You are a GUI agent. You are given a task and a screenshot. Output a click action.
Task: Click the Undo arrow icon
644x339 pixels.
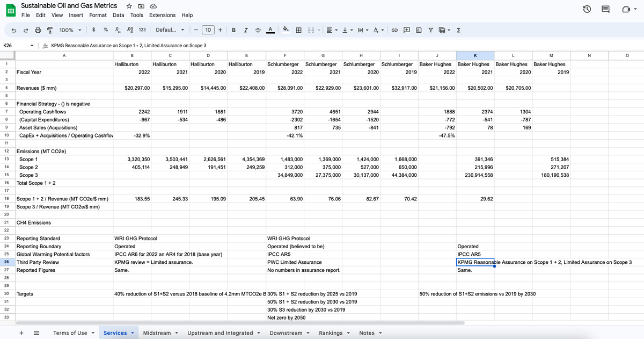point(13,31)
